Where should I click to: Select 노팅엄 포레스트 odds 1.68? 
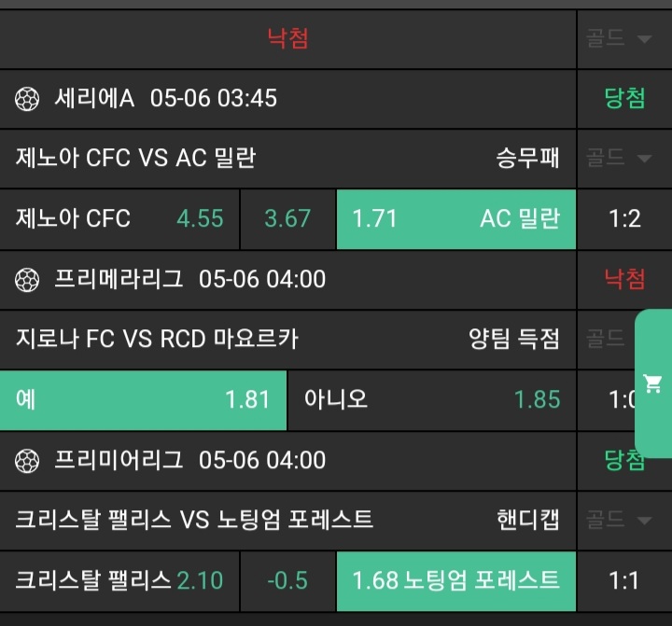[455, 580]
